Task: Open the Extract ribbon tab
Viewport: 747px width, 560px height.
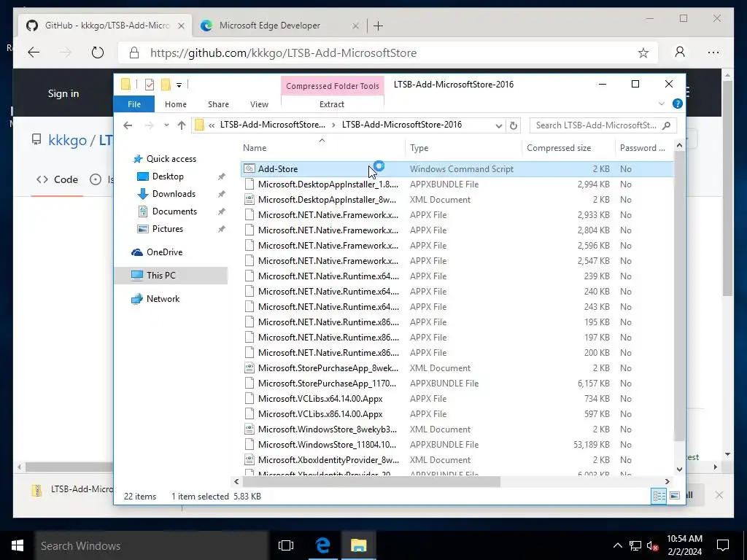Action: click(332, 104)
